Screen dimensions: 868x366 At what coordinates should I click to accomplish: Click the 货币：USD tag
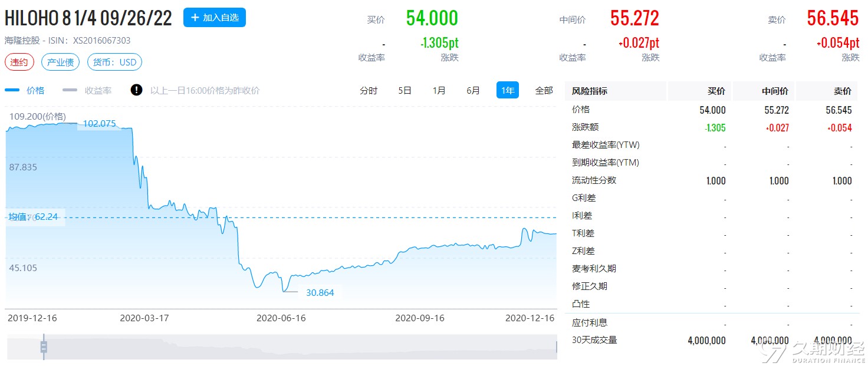pyautogui.click(x=114, y=62)
